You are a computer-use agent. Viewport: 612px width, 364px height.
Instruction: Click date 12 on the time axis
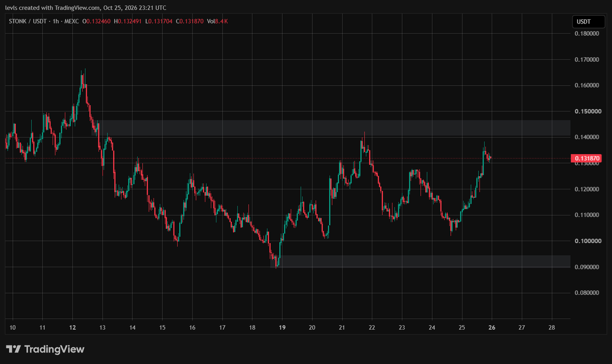pos(72,328)
